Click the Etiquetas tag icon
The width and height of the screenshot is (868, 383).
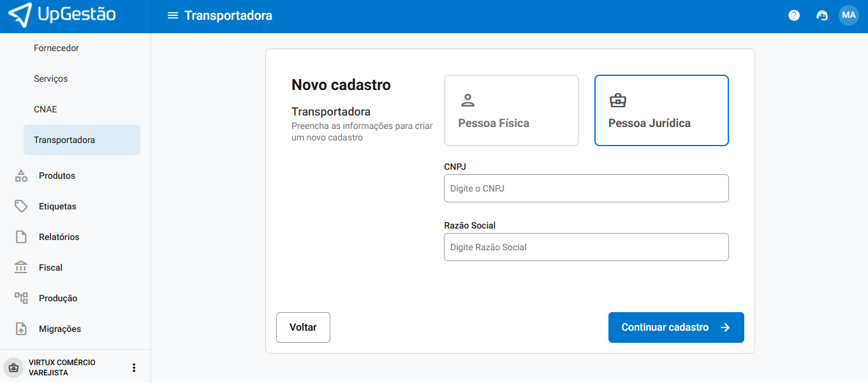(x=21, y=206)
